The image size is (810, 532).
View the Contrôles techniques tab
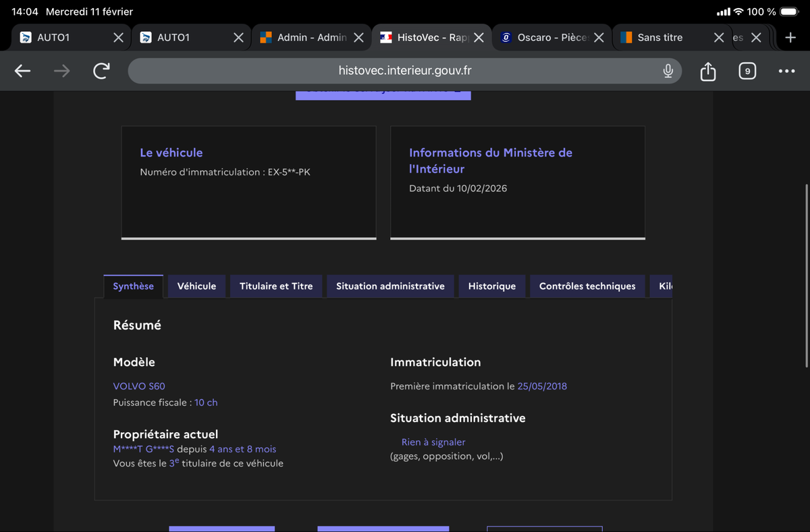(587, 286)
